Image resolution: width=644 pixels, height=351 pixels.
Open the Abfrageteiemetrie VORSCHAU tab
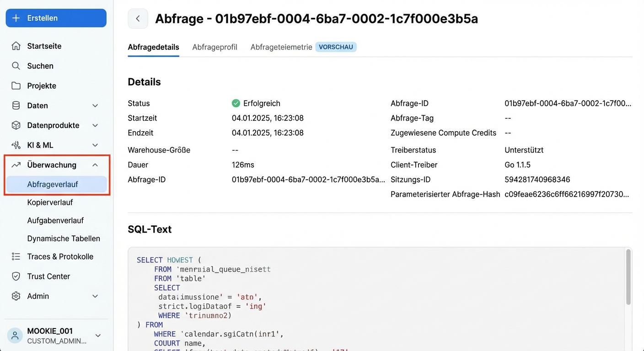coord(280,47)
